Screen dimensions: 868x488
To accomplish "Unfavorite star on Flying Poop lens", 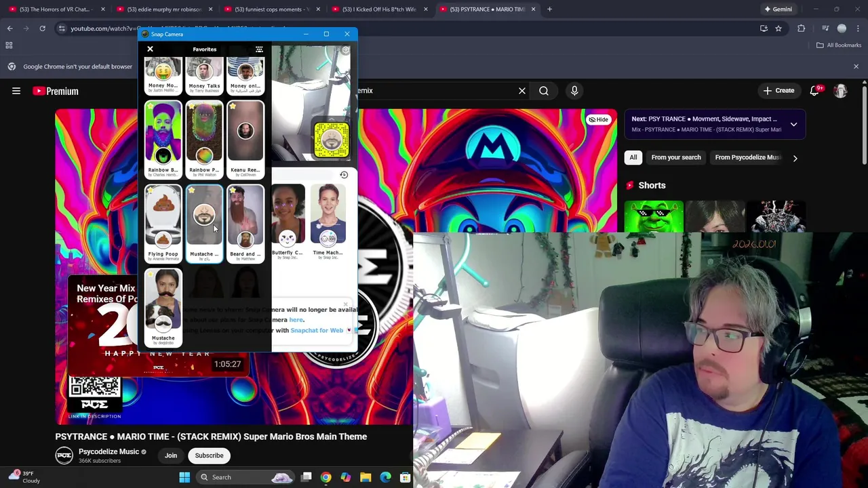I will [x=150, y=190].
